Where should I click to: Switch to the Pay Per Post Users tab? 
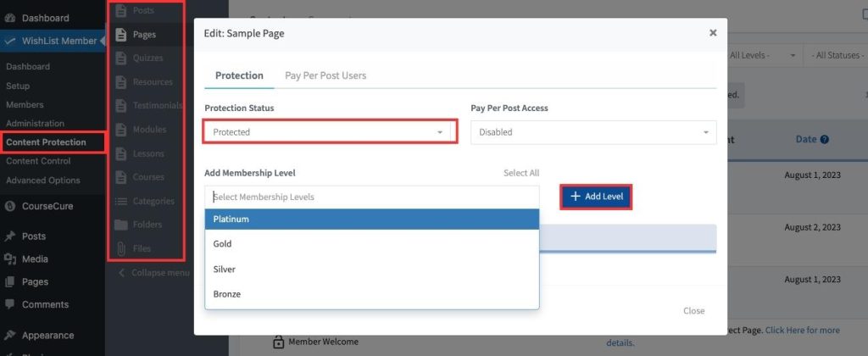[325, 75]
